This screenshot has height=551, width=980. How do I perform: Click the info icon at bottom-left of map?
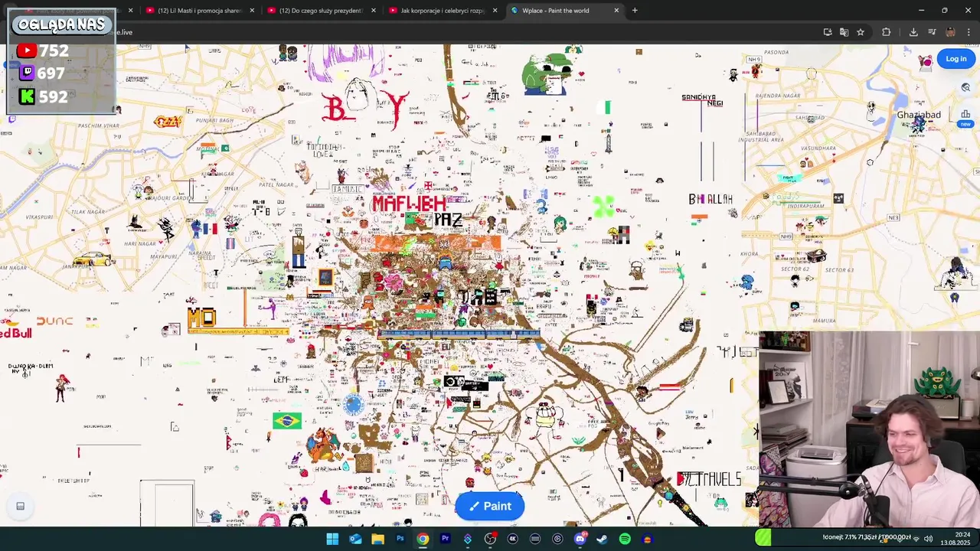point(21,506)
